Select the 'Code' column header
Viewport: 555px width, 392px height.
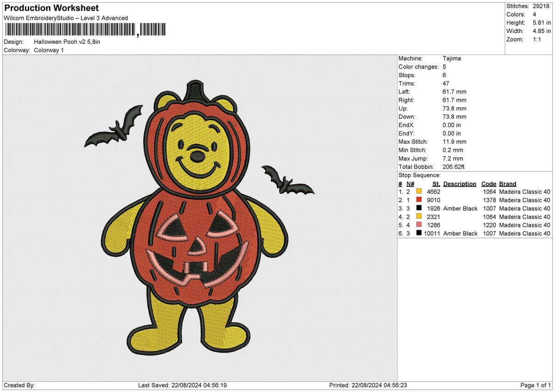[489, 184]
